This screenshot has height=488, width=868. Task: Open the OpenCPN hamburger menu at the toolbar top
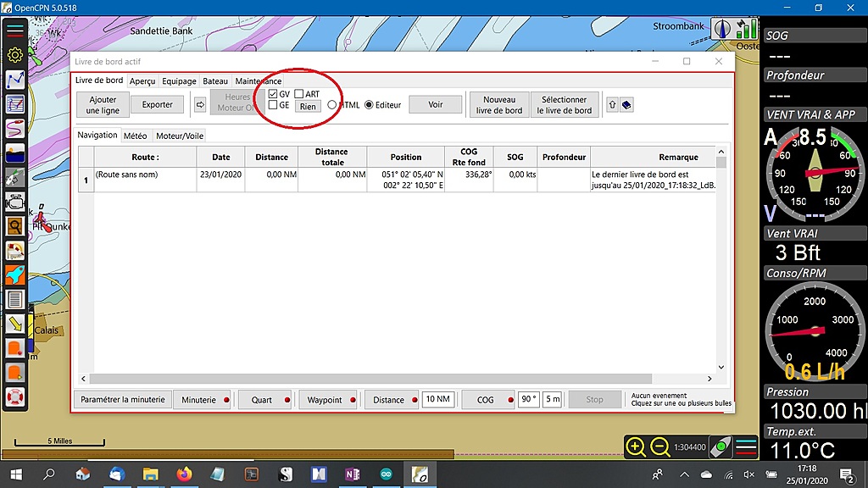pos(15,30)
